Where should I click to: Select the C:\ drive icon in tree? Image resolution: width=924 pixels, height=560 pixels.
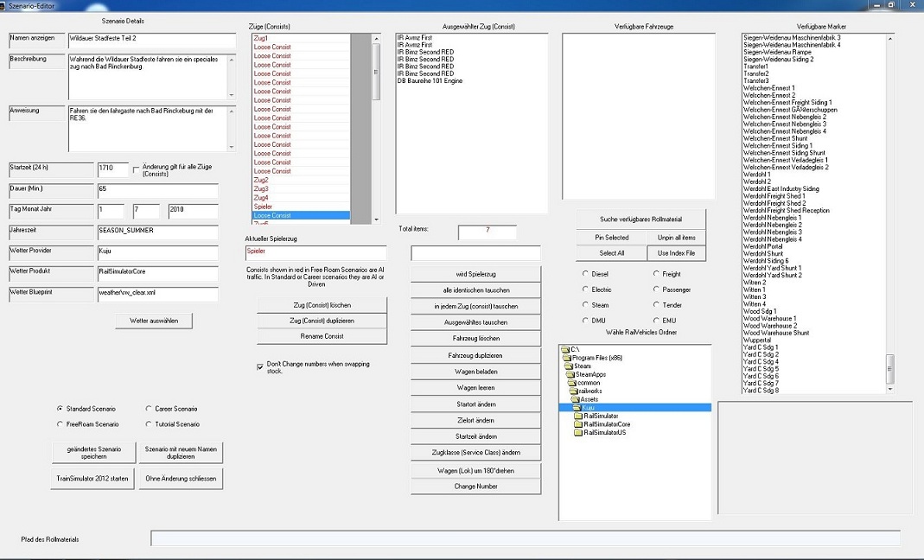[564, 349]
